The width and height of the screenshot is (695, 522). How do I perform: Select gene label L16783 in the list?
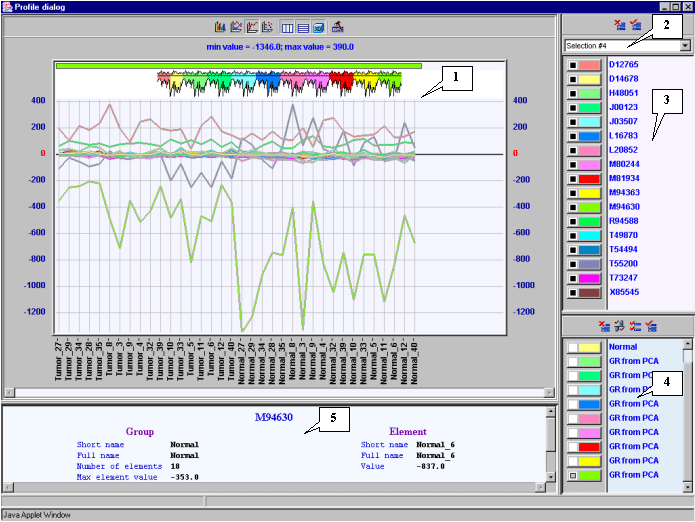coord(623,135)
